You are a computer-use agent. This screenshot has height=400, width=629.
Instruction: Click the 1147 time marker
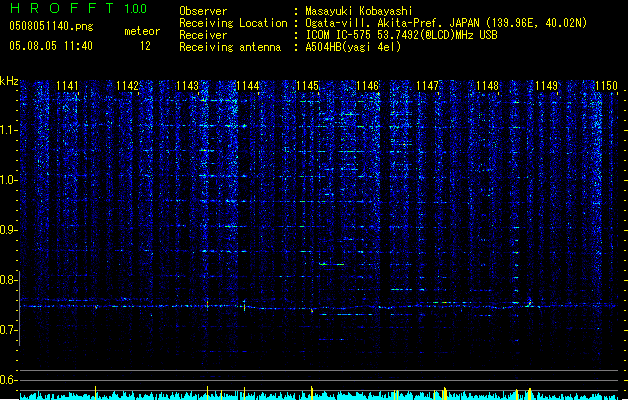427,86
